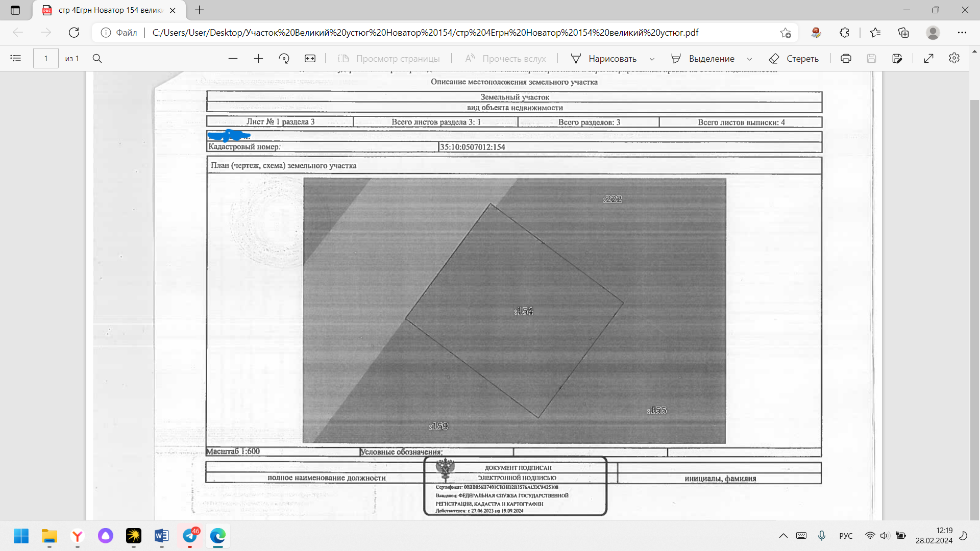The width and height of the screenshot is (980, 551).
Task: Click the page number input field
Action: 46,59
